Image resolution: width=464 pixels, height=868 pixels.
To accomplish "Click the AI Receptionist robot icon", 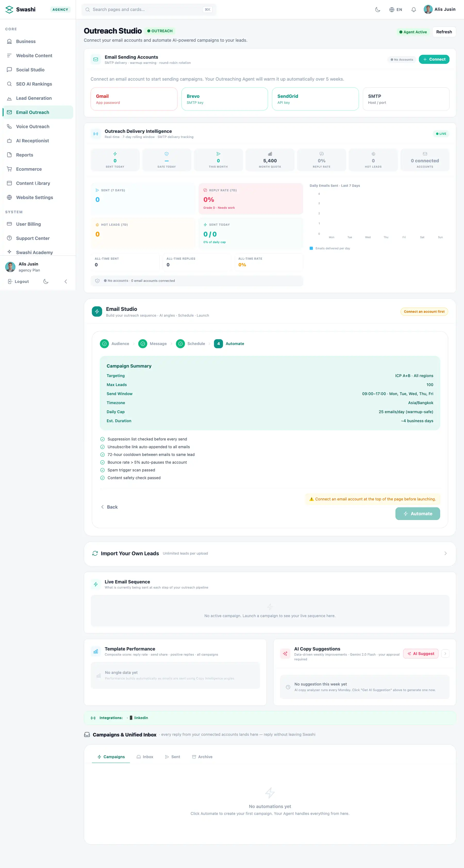I will [10, 141].
